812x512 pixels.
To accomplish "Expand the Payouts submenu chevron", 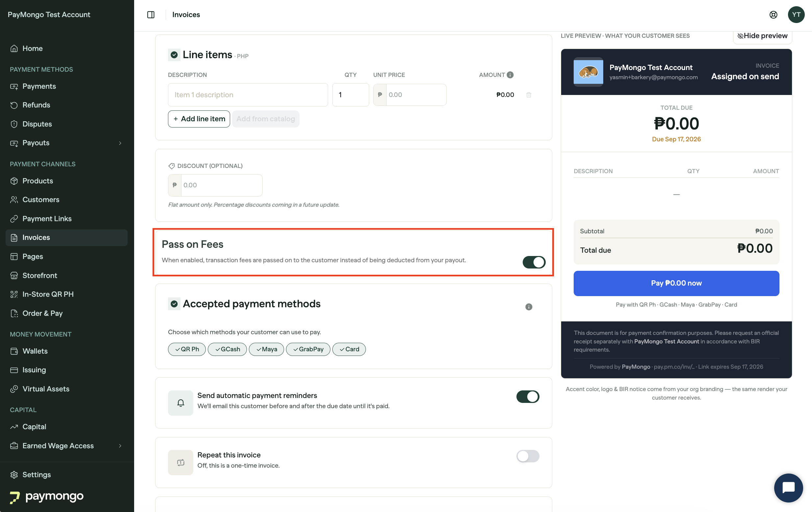I will [120, 143].
